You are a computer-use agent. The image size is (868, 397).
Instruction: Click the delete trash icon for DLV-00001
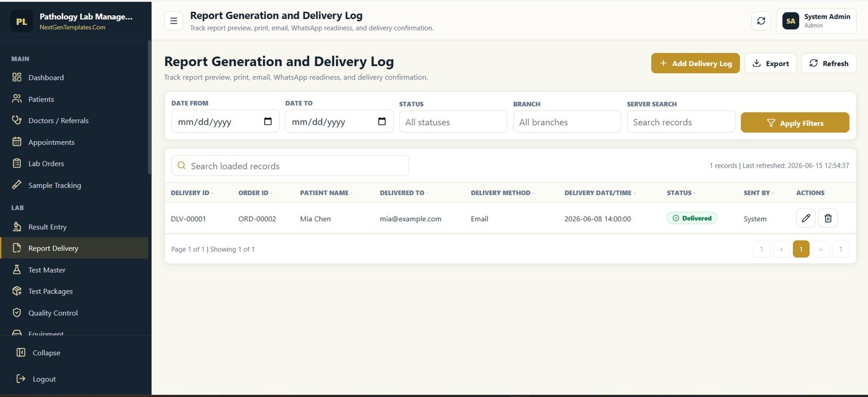[x=828, y=218]
